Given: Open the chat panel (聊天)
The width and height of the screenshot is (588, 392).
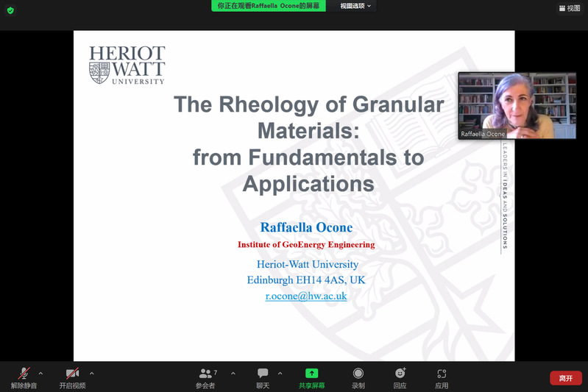Looking at the screenshot, I should click(263, 378).
